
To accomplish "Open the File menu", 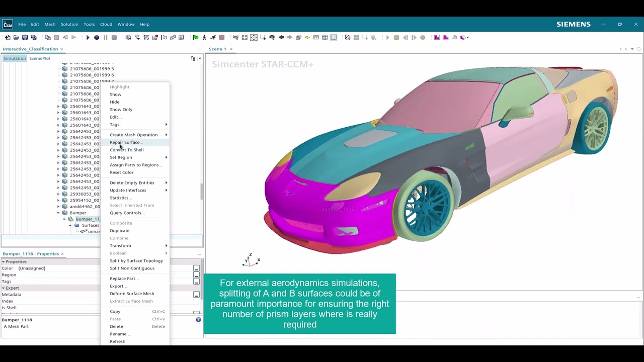I will click(22, 24).
